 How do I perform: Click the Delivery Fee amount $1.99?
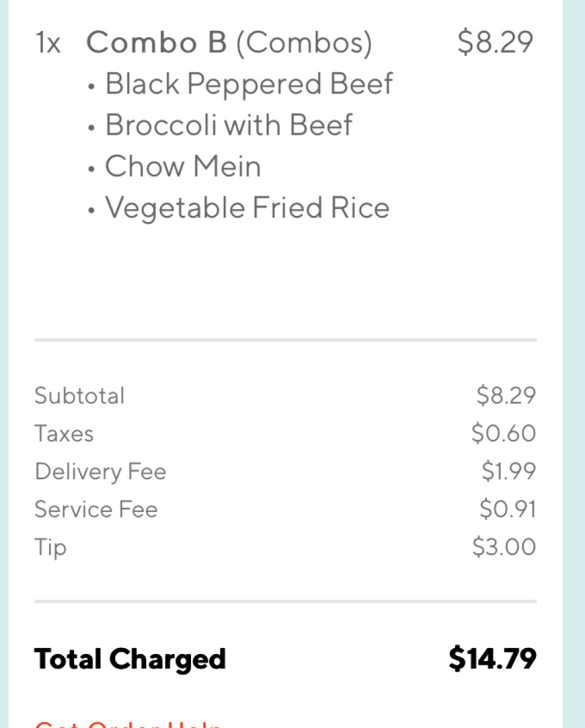click(x=509, y=471)
